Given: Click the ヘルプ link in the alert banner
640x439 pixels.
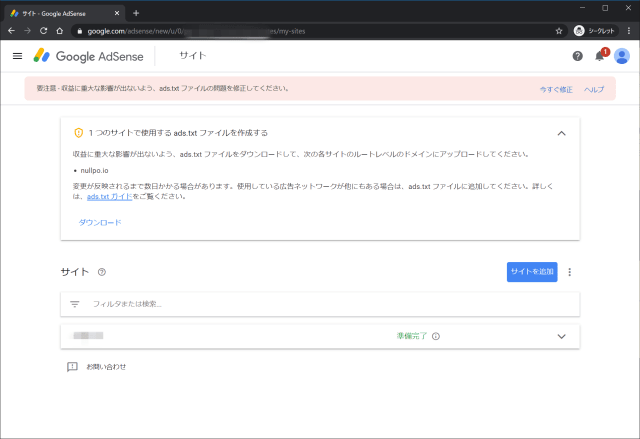Looking at the screenshot, I should coord(594,89).
